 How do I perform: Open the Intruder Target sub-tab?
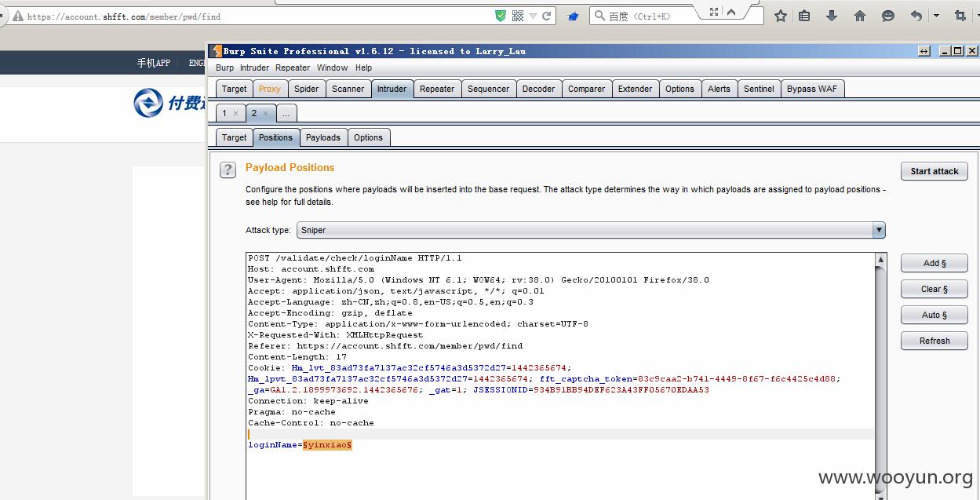[x=234, y=137]
